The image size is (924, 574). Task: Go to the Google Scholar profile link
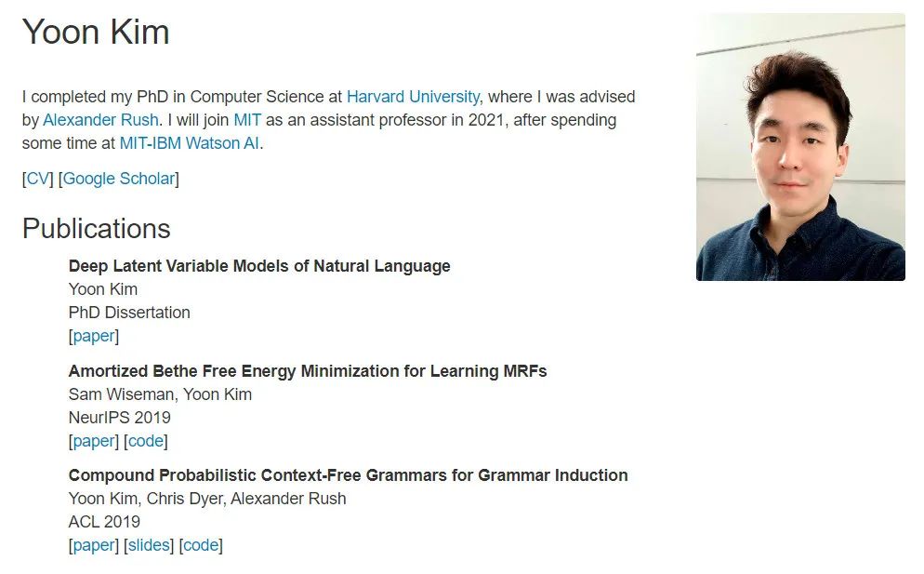118,179
